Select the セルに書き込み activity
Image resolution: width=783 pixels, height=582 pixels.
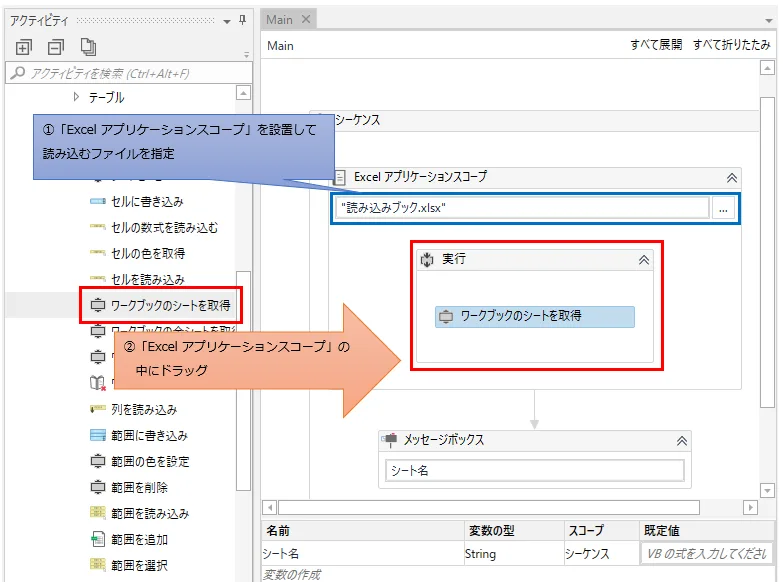(147, 201)
